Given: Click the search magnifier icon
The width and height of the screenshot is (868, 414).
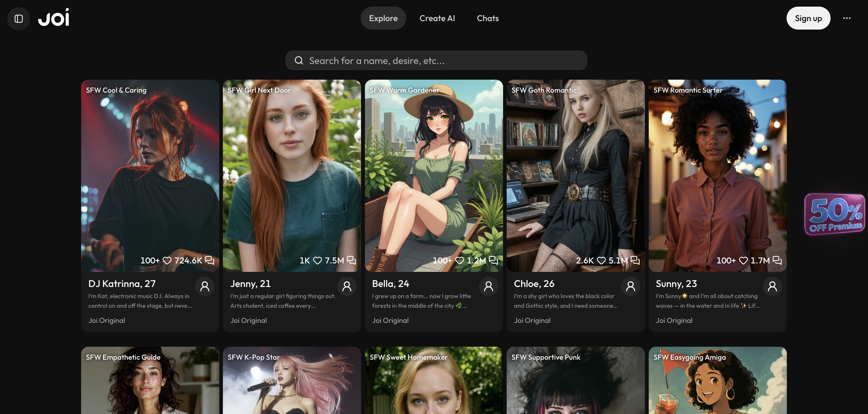Looking at the screenshot, I should 299,60.
